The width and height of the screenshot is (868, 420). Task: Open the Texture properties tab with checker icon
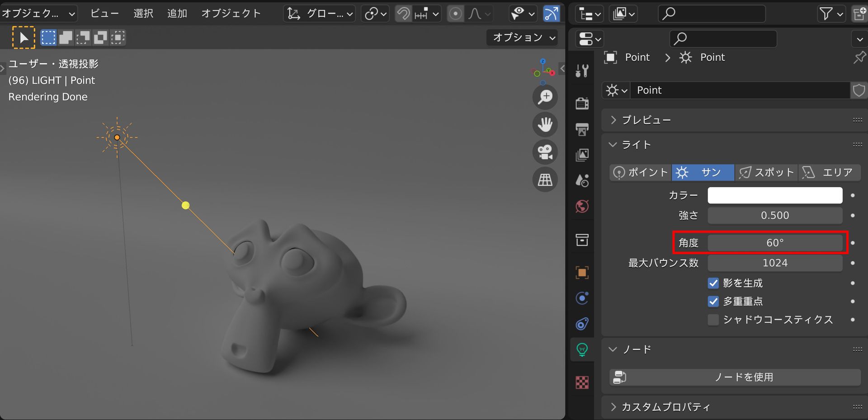582,382
